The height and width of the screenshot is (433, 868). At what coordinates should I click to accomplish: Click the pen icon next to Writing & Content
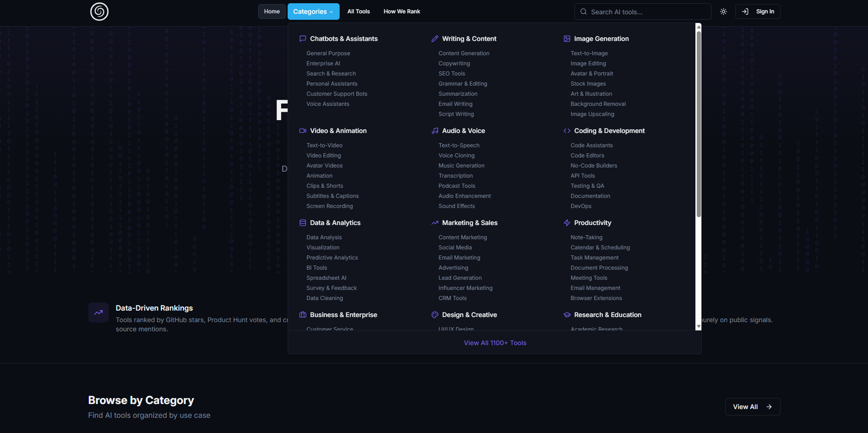435,39
